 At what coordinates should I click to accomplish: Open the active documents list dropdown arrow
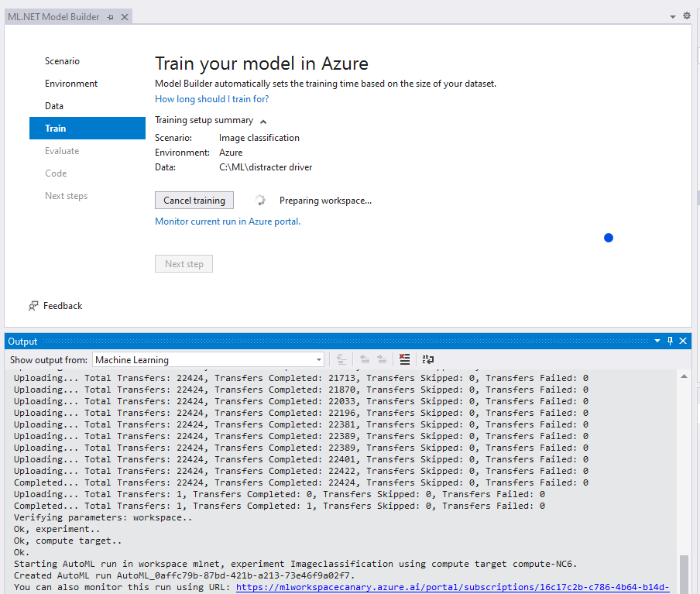(x=672, y=16)
